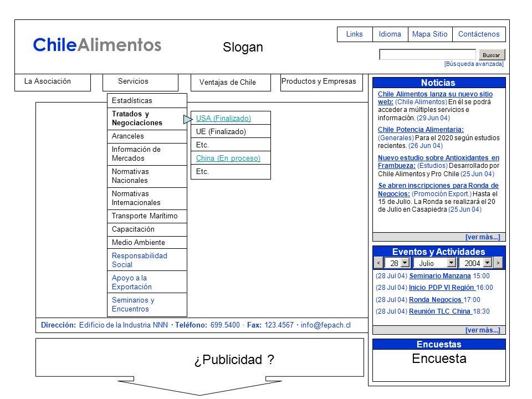Focus the search text field

click(x=427, y=55)
